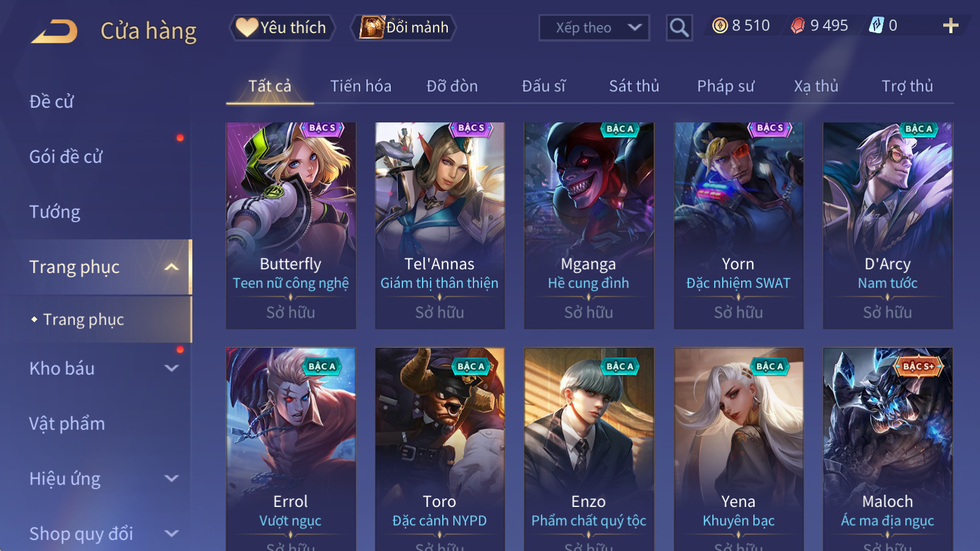This screenshot has width=980, height=551.
Task: Open the Xếp theo sort dropdown
Action: [x=594, y=28]
